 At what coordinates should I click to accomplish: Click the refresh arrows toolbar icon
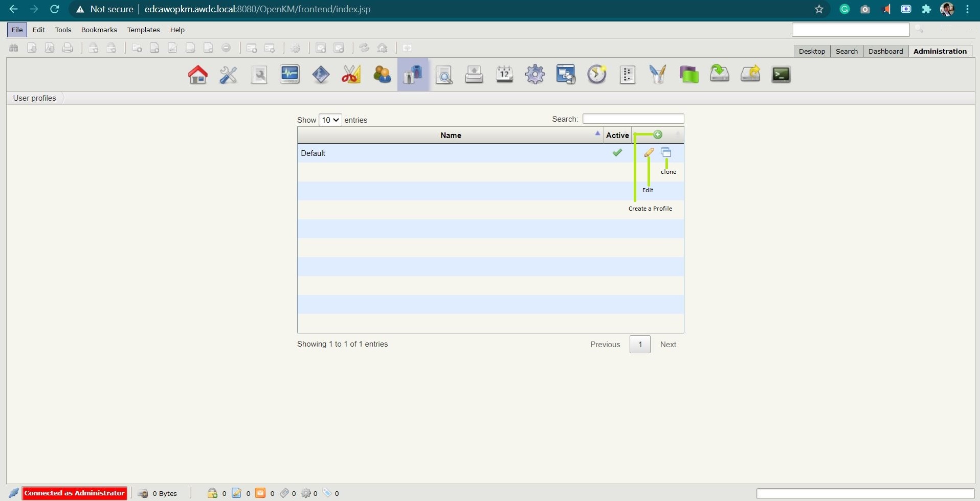pyautogui.click(x=364, y=48)
